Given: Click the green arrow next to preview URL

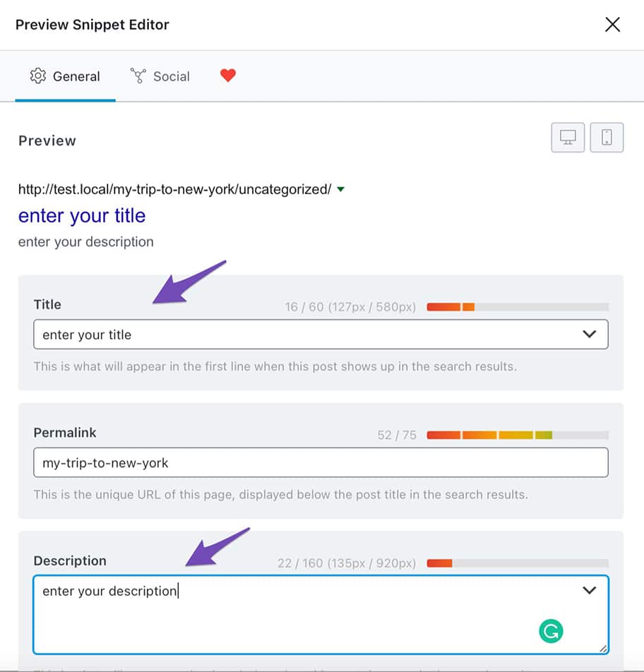Looking at the screenshot, I should pos(341,189).
